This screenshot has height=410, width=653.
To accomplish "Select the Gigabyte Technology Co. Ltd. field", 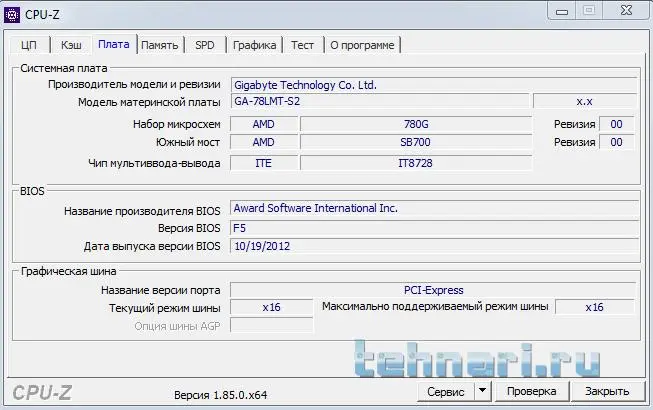I will tap(434, 85).
